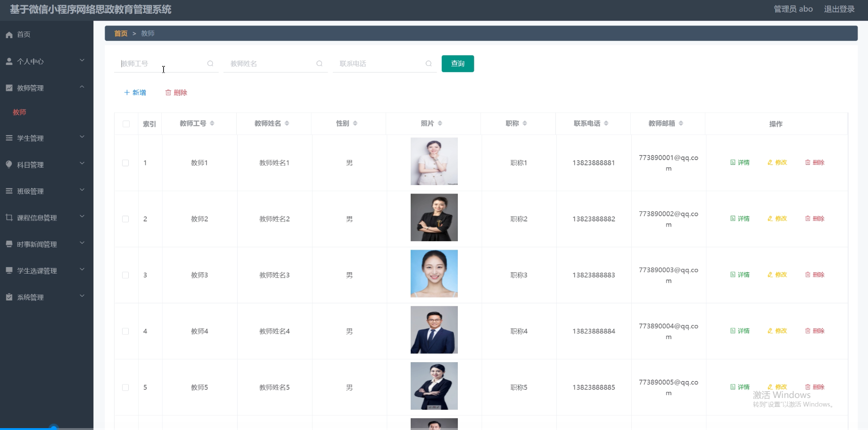
Task: Sort by 教师邮箱 column arrows
Action: (681, 123)
